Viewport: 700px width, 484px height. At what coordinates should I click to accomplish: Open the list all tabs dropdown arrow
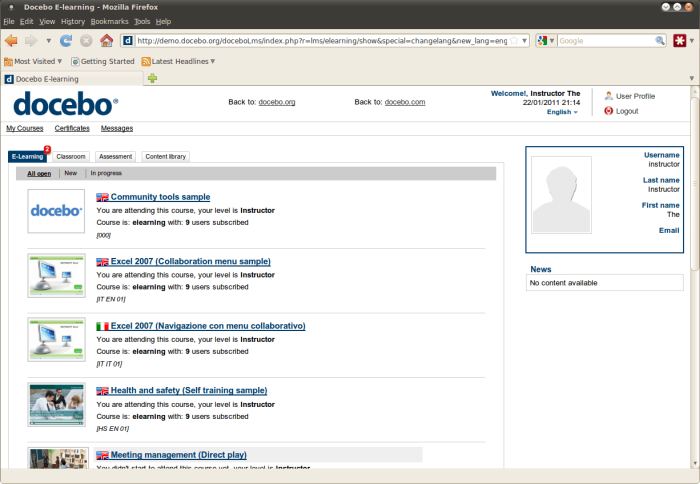[692, 79]
